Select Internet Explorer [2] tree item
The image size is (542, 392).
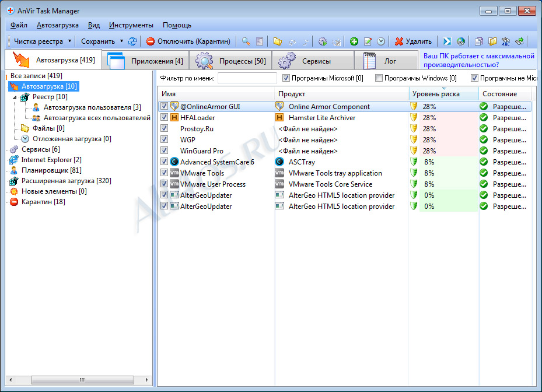[x=51, y=160]
